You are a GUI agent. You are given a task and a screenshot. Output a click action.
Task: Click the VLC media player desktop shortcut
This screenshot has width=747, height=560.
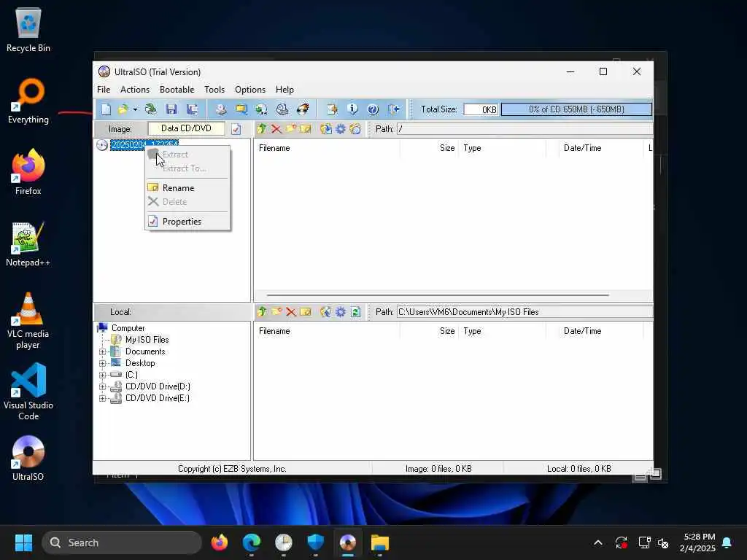tap(28, 322)
